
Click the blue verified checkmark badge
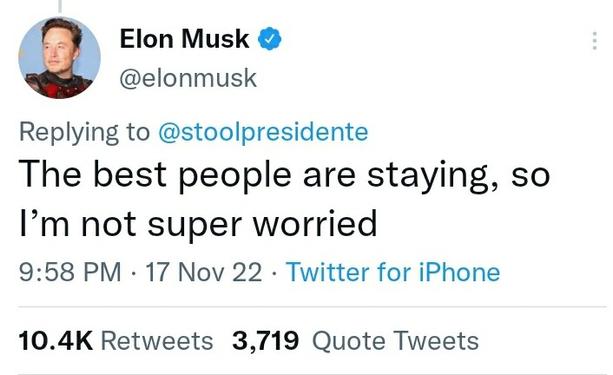(269, 39)
